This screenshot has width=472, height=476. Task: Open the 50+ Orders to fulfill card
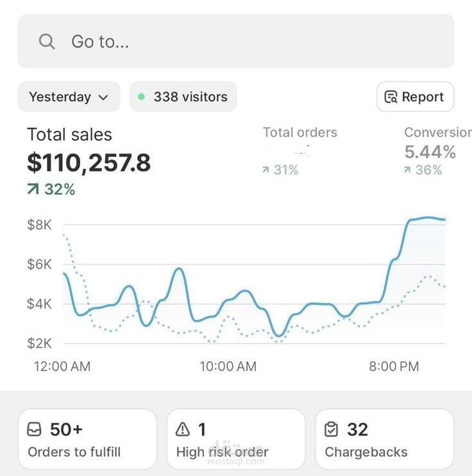pyautogui.click(x=87, y=439)
